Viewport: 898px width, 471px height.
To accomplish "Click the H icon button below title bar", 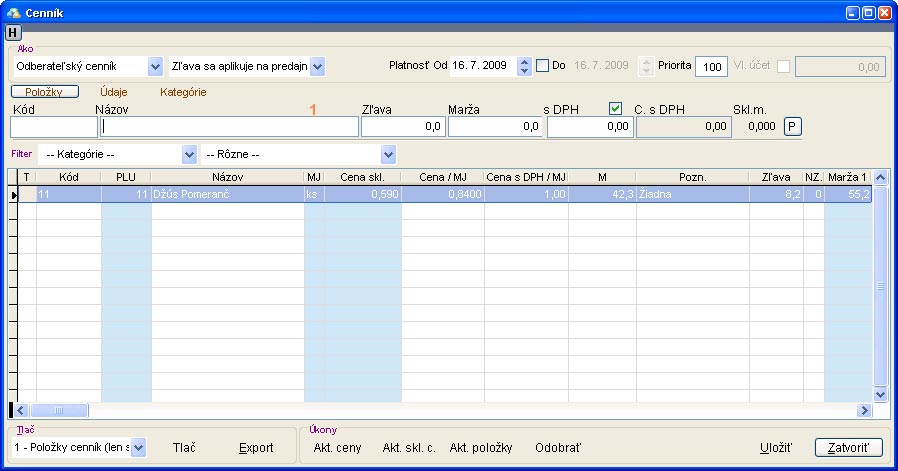I will [13, 32].
